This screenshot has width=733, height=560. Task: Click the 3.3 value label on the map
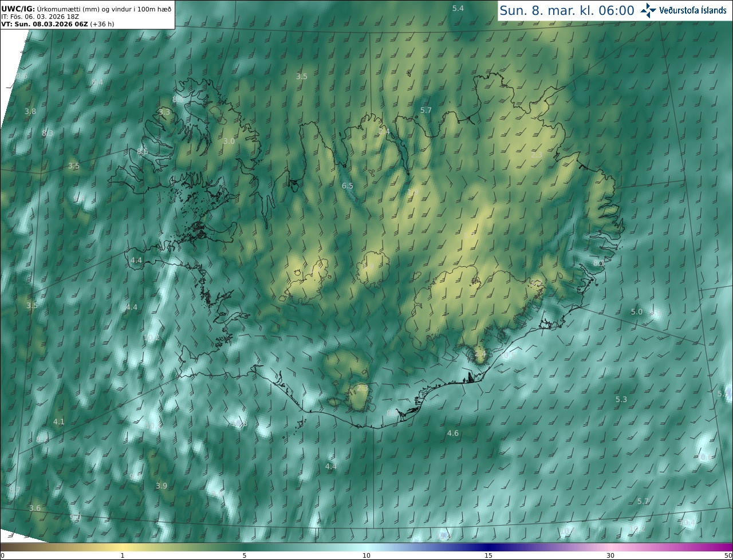point(165,112)
